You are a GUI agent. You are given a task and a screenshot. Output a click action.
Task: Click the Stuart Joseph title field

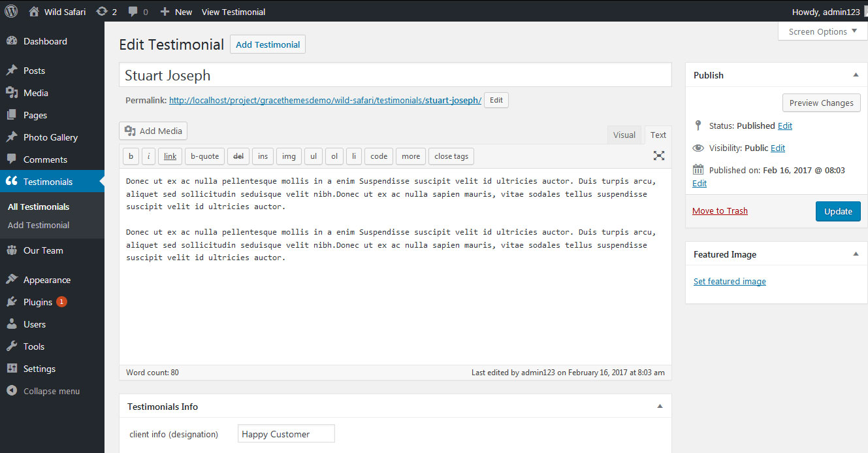click(x=395, y=75)
